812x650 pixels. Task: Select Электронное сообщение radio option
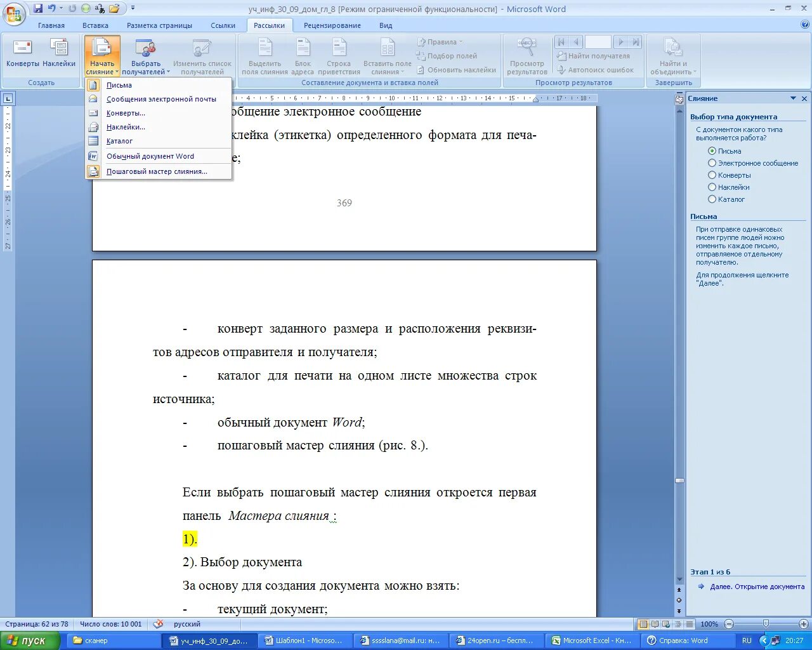coord(712,163)
